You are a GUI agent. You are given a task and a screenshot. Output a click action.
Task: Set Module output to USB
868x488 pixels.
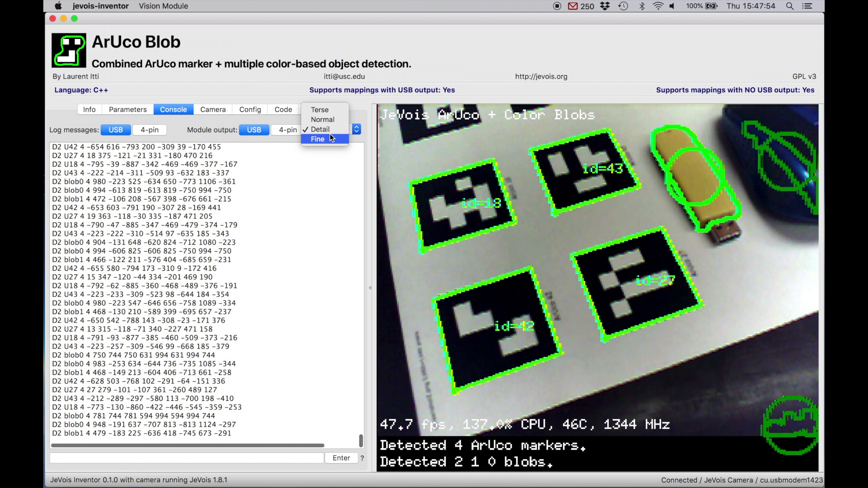254,130
